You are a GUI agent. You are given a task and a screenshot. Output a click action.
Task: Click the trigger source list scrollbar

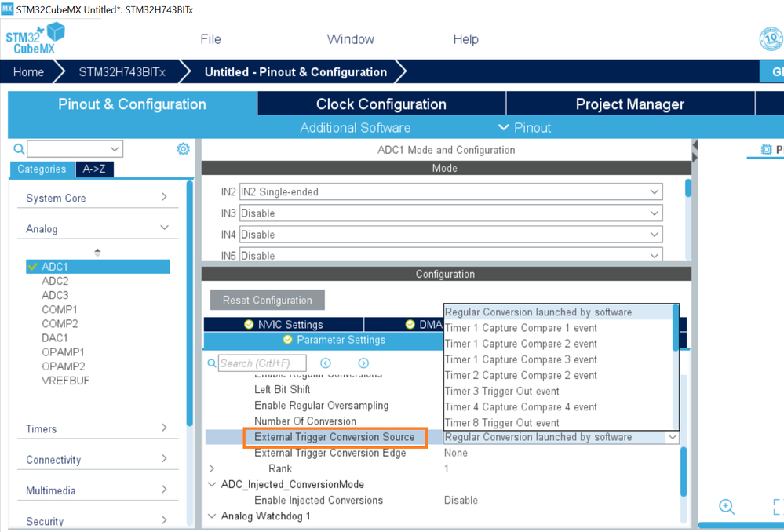[x=676, y=327]
